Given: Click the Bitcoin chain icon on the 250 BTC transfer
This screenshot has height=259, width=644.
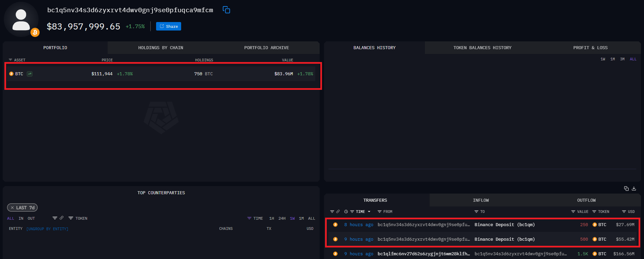Looking at the screenshot, I should click(335, 225).
